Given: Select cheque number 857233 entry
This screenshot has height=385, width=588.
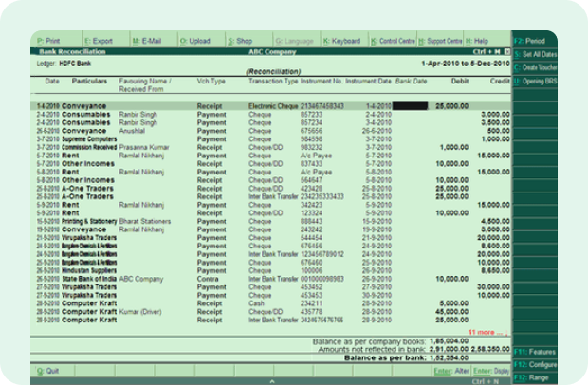Looking at the screenshot, I should pos(311,115).
